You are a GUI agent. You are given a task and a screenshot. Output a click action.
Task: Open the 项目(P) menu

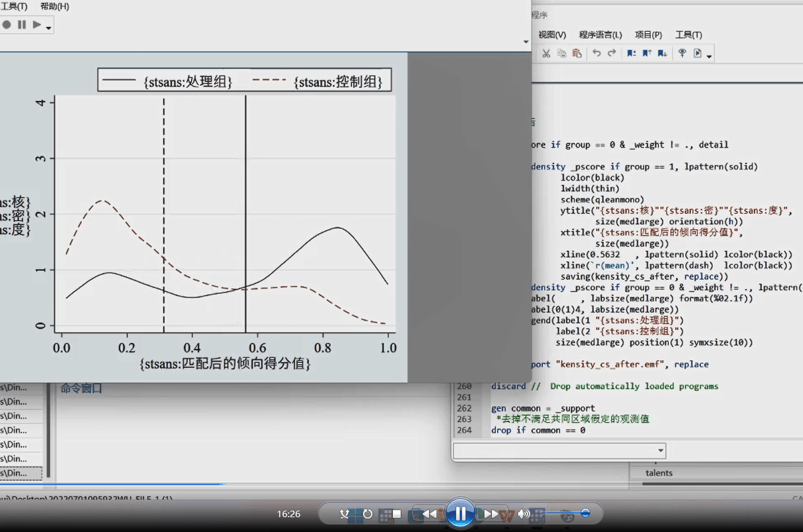pyautogui.click(x=648, y=34)
